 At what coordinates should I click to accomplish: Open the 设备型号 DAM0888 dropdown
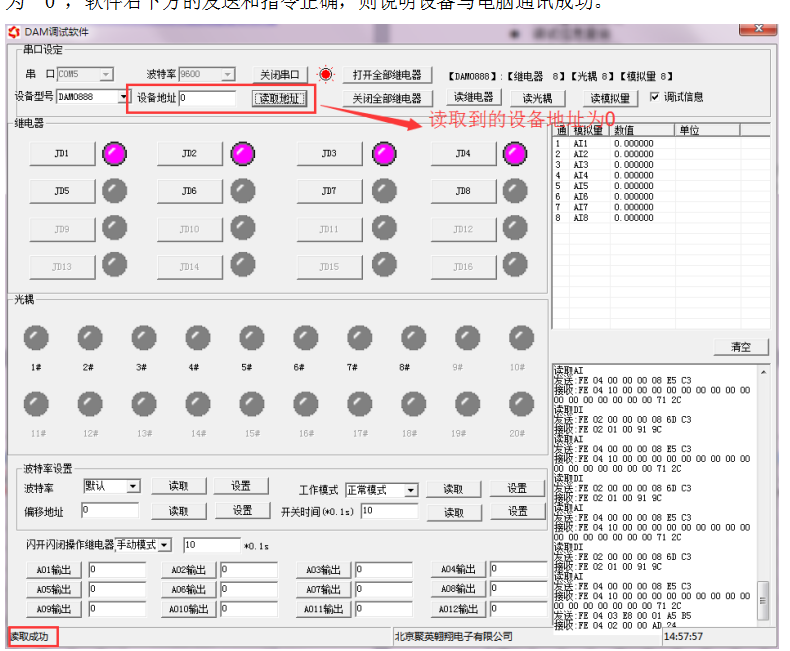pos(125,98)
